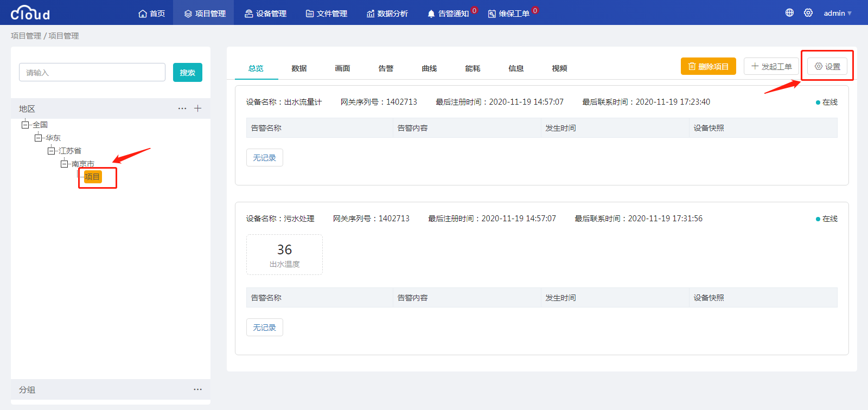868x410 pixels.
Task: Select the 华东 tree item
Action: pos(53,138)
